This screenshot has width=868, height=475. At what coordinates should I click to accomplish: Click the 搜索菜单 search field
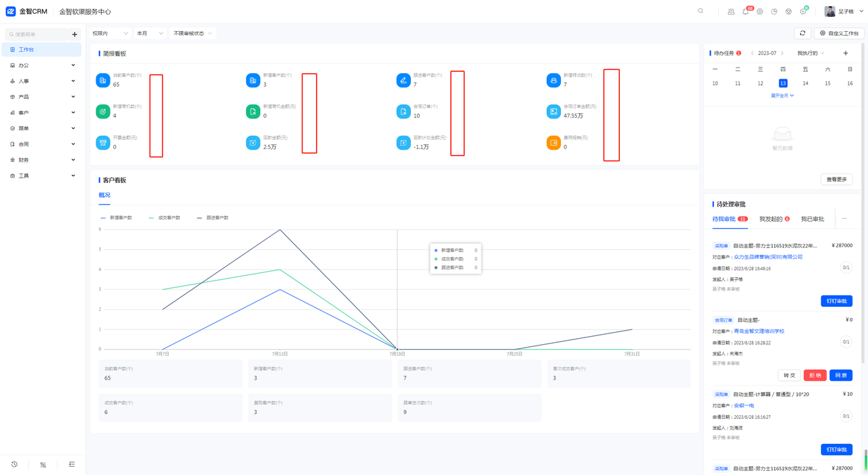[38, 34]
